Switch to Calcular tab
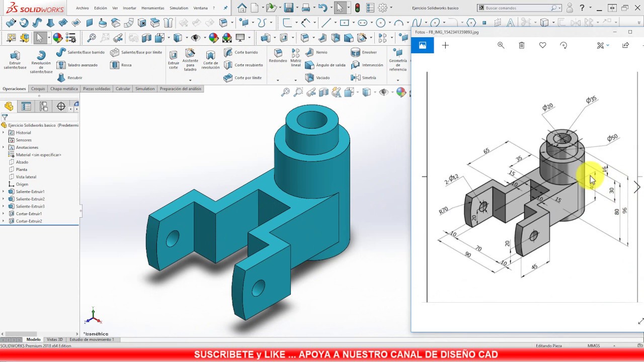The width and height of the screenshot is (644, 362). (123, 88)
